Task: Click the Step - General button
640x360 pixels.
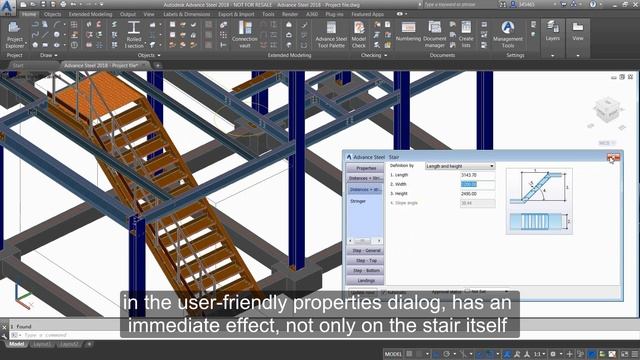Action: pyautogui.click(x=365, y=250)
